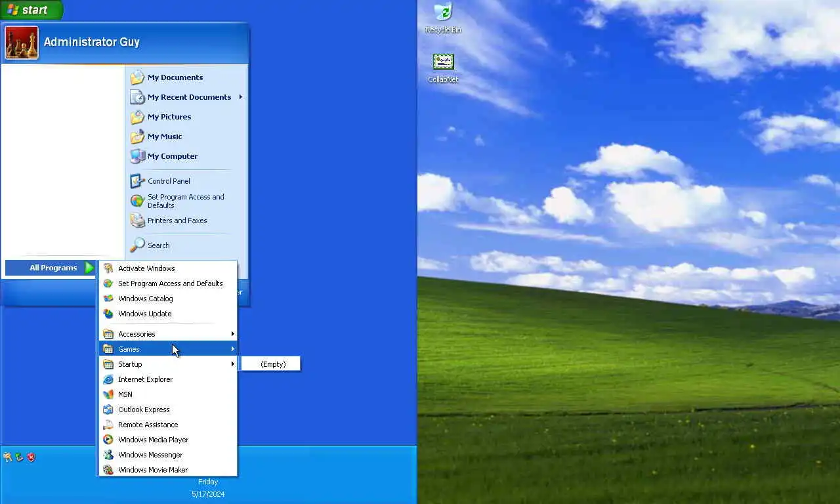
Task: Expand the Startup submenu arrow
Action: pos(232,364)
